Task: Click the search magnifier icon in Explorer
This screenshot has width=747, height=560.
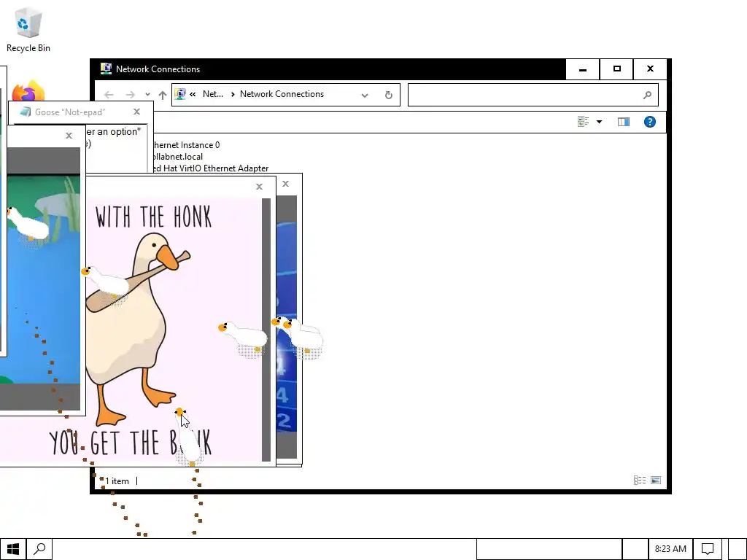Action: [x=647, y=96]
